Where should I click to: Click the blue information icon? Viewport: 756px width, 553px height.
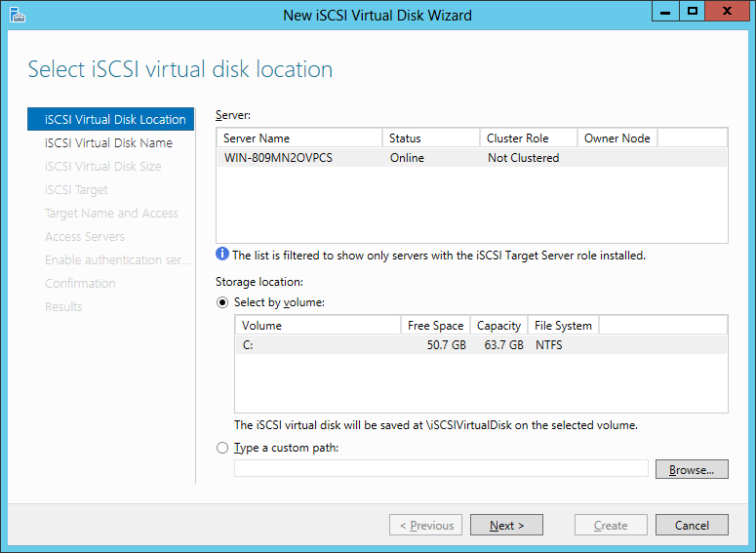(222, 256)
